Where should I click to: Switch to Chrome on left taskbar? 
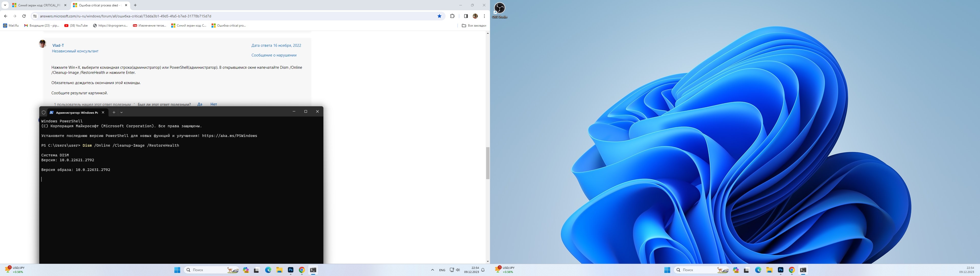pos(302,270)
